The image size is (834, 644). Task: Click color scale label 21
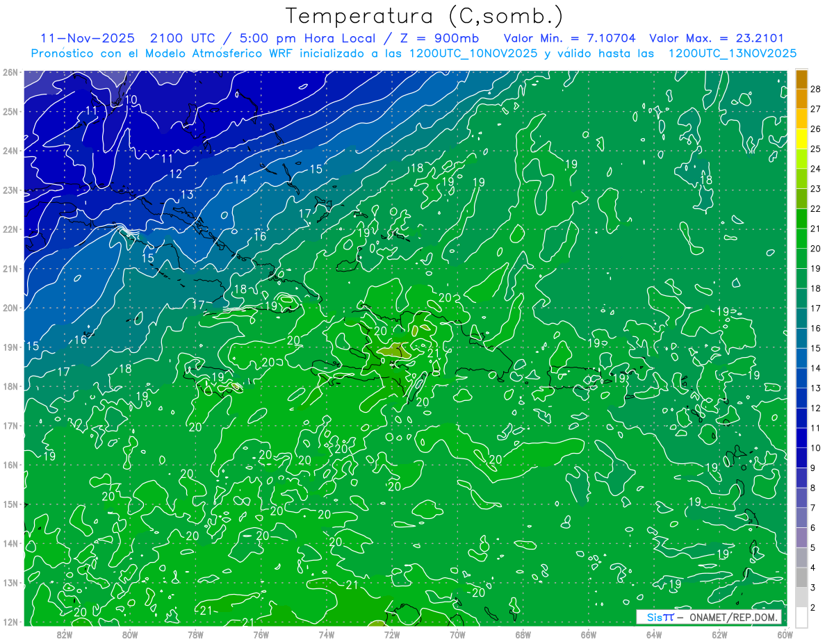click(x=815, y=229)
